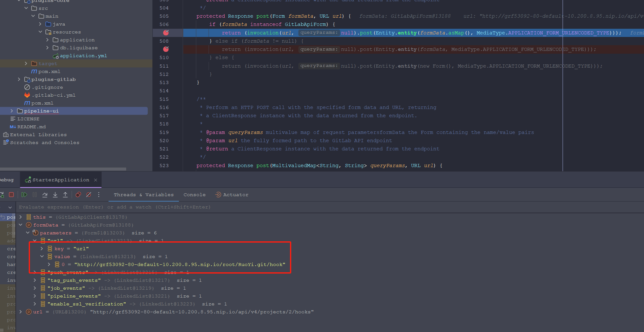Resume program execution

[x=24, y=195]
